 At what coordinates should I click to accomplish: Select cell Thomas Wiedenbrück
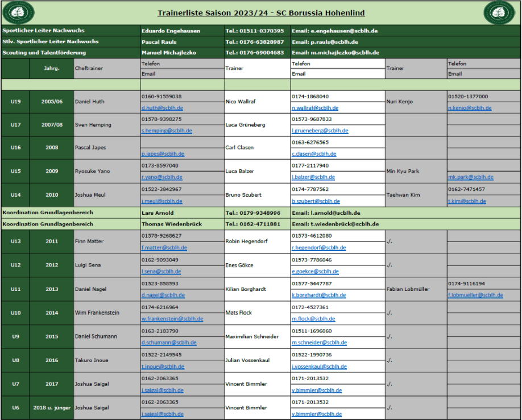[183, 224]
